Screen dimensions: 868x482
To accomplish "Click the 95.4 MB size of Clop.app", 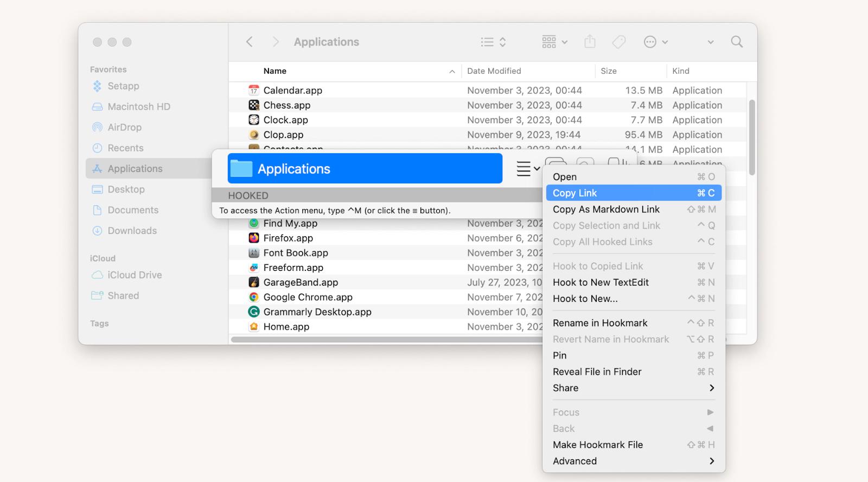I will click(643, 135).
